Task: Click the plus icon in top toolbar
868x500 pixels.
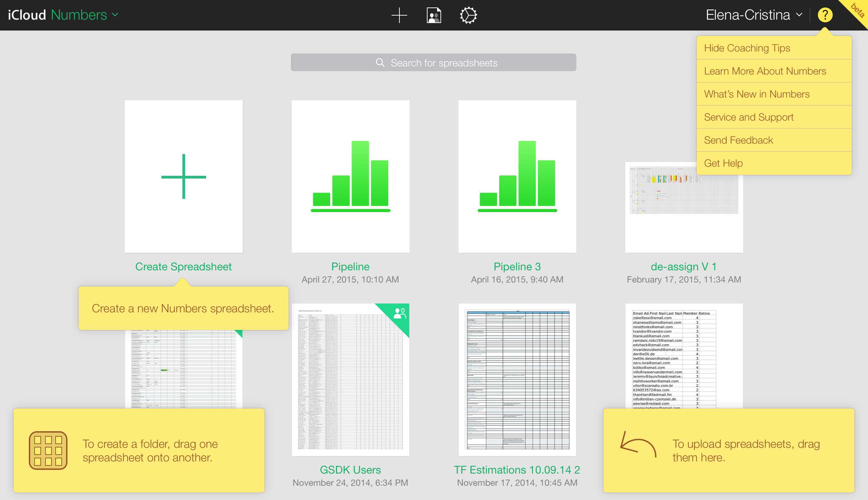Action: (399, 15)
